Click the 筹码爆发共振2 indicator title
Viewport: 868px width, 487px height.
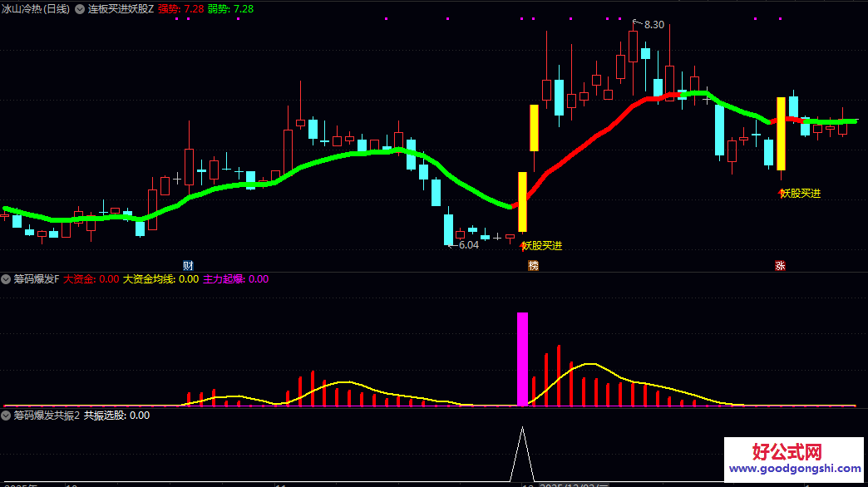(x=47, y=415)
